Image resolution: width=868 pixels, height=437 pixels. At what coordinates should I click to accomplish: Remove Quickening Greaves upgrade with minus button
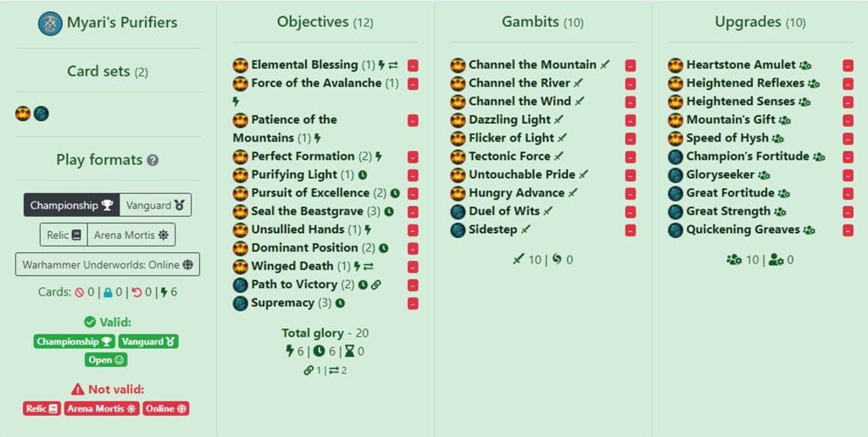pos(848,230)
